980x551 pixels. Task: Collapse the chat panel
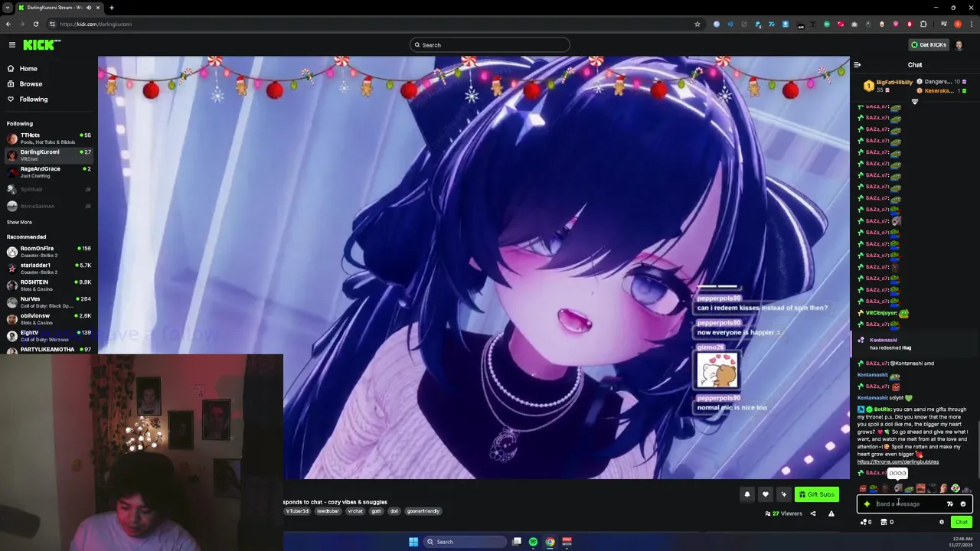point(857,65)
